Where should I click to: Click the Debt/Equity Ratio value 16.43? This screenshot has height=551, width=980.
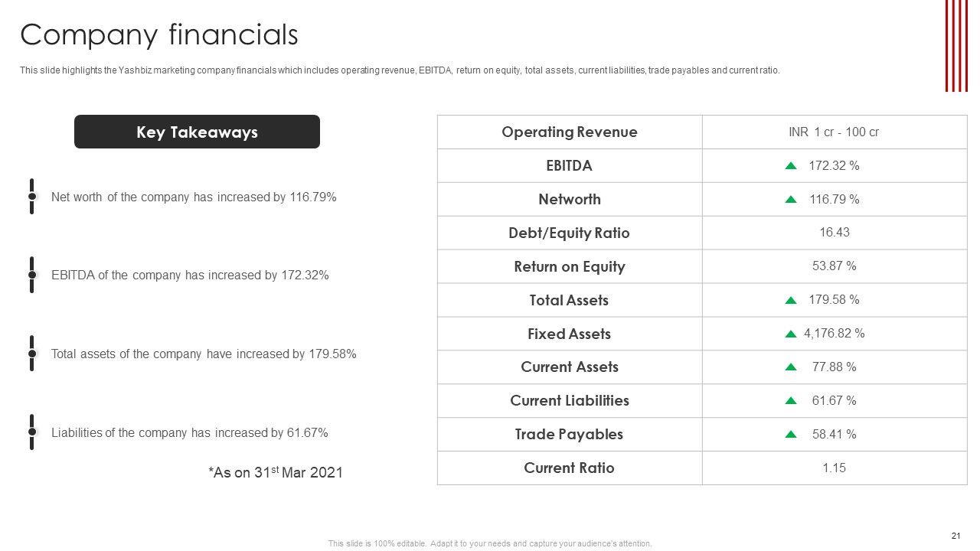[x=834, y=233]
